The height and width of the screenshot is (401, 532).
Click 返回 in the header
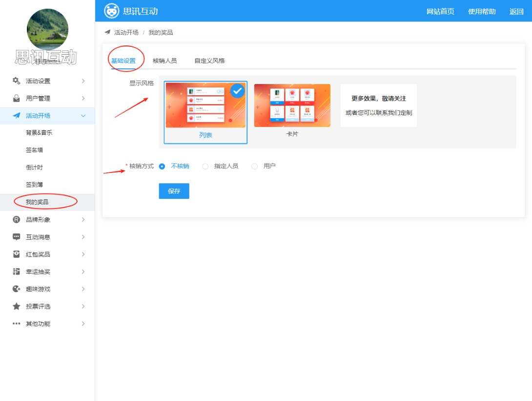(516, 12)
